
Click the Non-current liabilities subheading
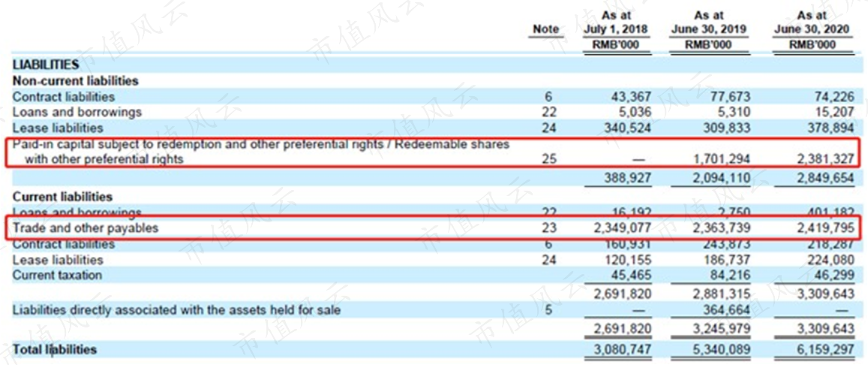click(x=75, y=81)
